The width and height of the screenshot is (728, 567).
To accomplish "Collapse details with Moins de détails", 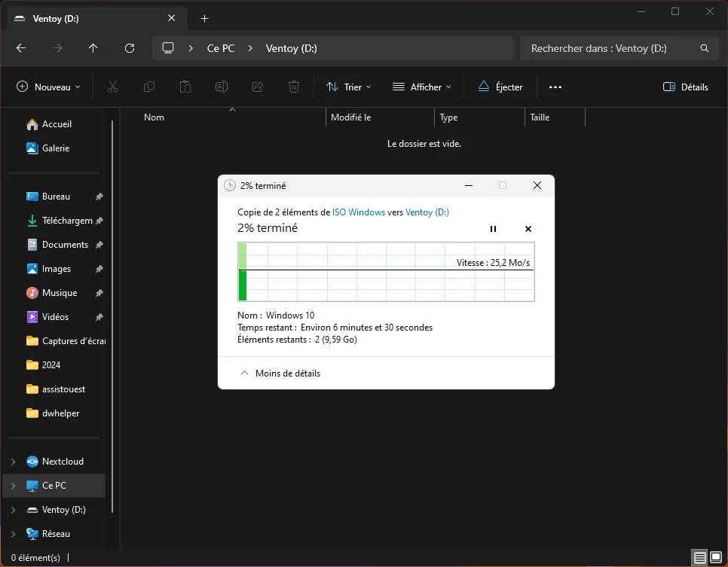I will 280,373.
